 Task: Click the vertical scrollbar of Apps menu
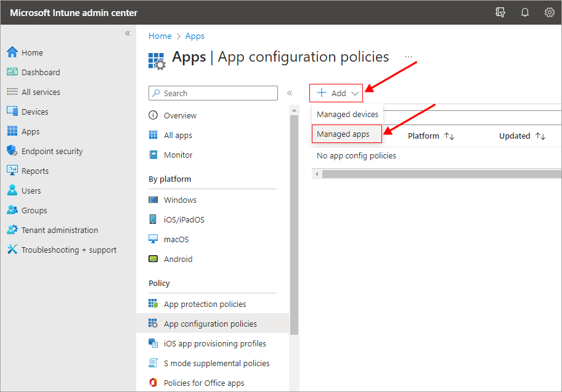click(x=295, y=225)
